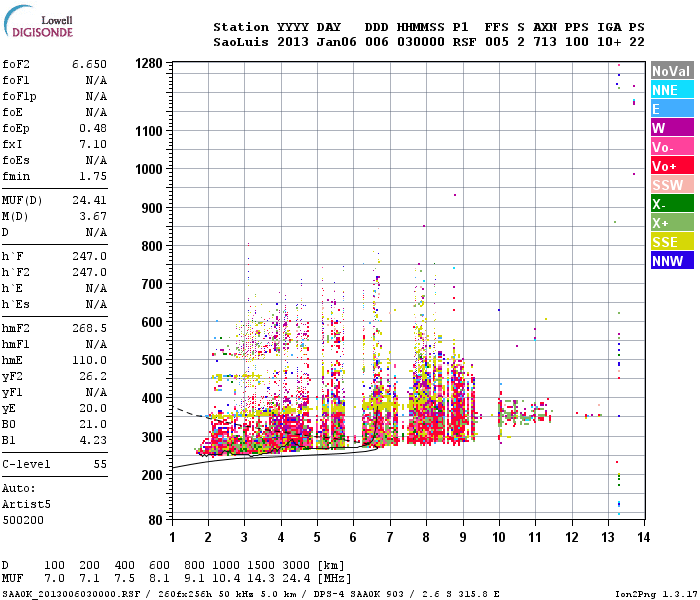Select the NoVal gray legend swatch
700x600 pixels.
tap(672, 71)
